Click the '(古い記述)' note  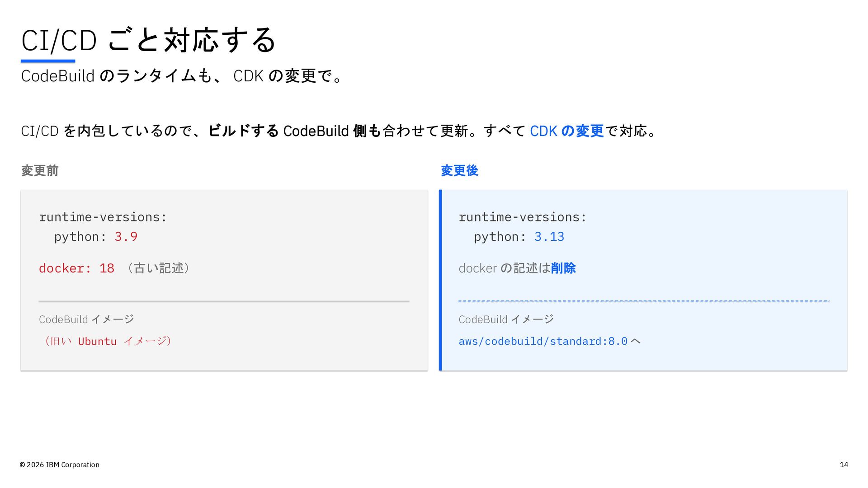click(158, 268)
